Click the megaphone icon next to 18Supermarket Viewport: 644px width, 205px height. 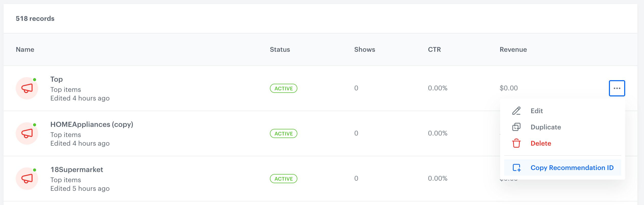pyautogui.click(x=27, y=178)
